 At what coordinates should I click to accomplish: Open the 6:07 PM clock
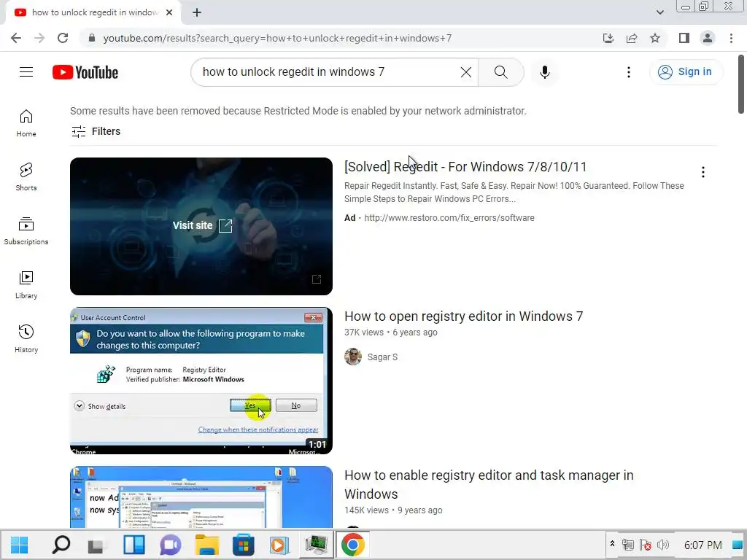pyautogui.click(x=703, y=545)
